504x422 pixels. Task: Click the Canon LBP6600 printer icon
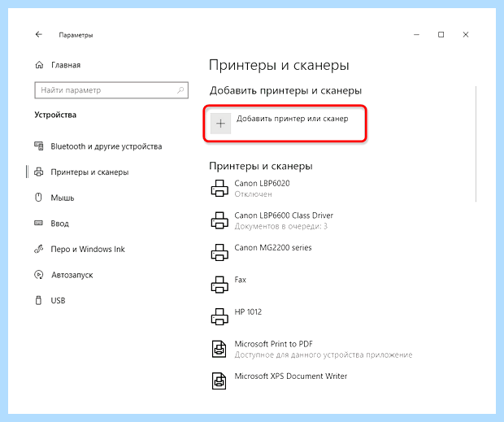pos(219,220)
